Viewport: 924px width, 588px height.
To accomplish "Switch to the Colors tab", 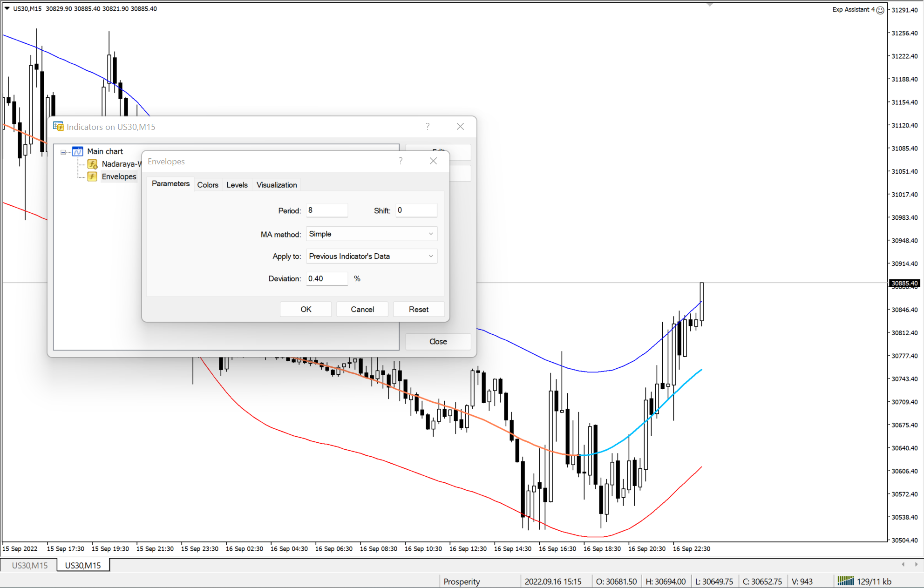I will (x=208, y=185).
